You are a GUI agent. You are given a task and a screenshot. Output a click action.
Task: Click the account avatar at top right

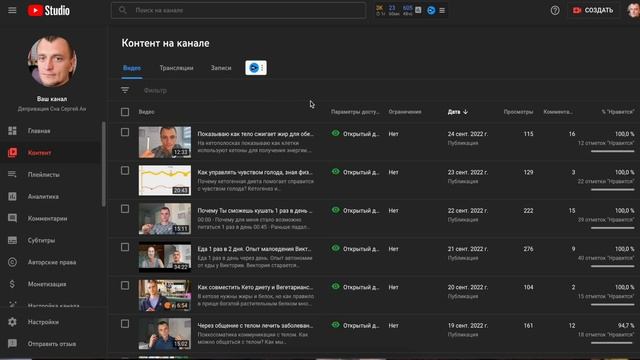[x=633, y=10]
